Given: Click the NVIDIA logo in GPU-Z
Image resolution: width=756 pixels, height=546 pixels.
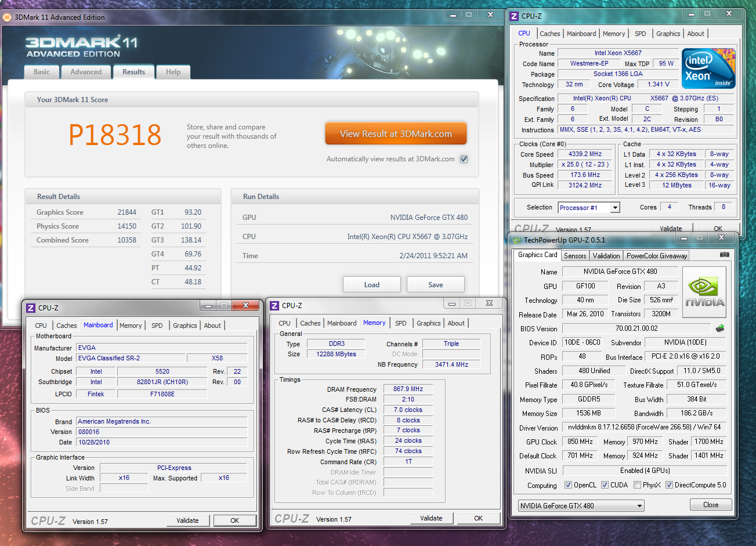Looking at the screenshot, I should [x=704, y=292].
